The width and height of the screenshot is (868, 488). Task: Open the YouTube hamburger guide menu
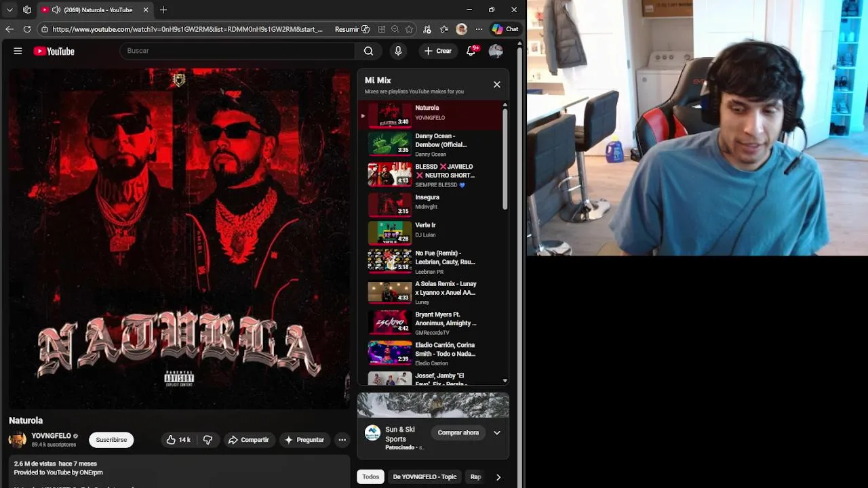point(18,51)
